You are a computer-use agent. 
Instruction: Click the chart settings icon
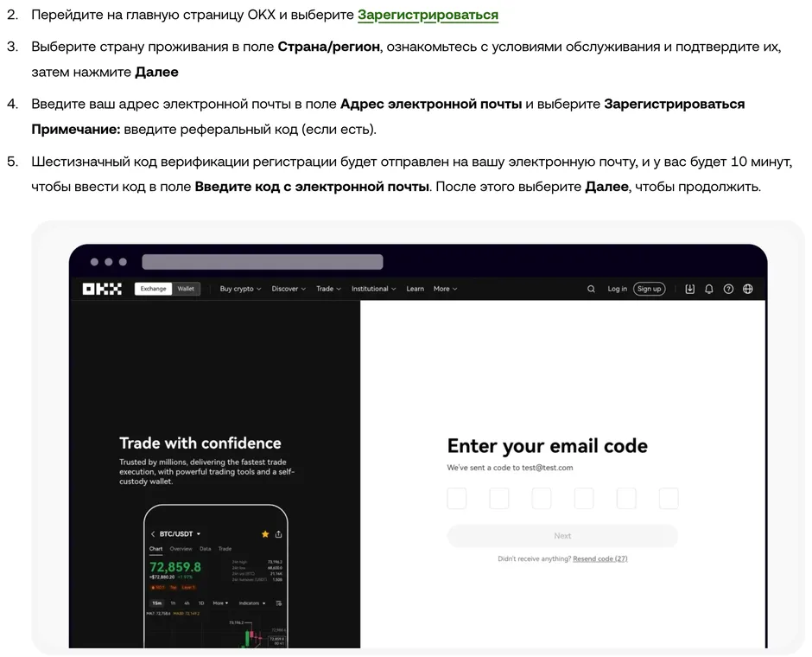click(x=279, y=603)
